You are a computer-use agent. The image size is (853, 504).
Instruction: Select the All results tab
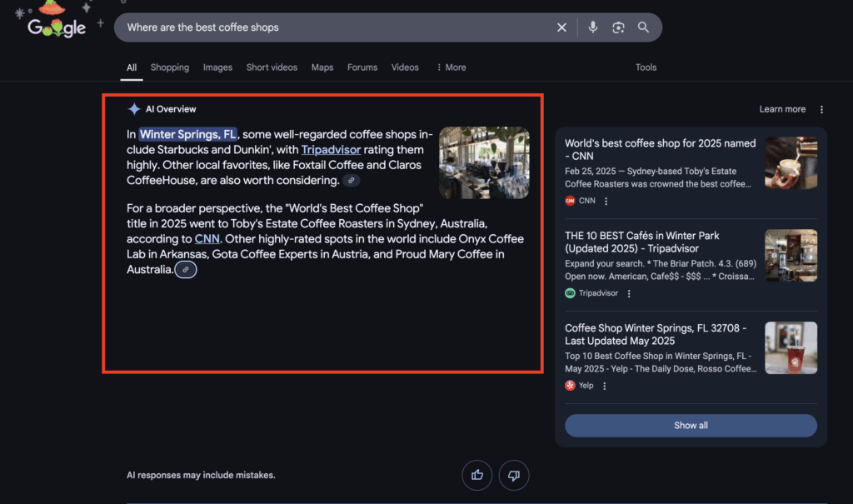click(132, 67)
